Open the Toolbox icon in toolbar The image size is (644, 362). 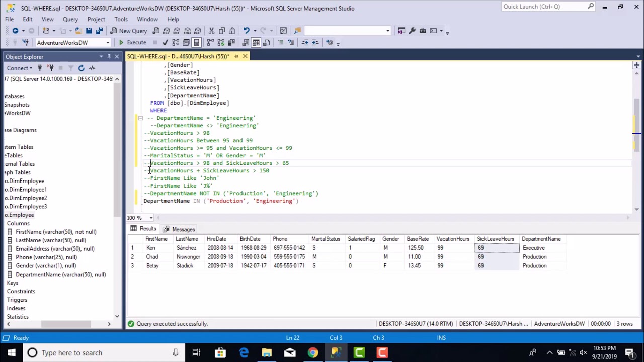coord(423,31)
